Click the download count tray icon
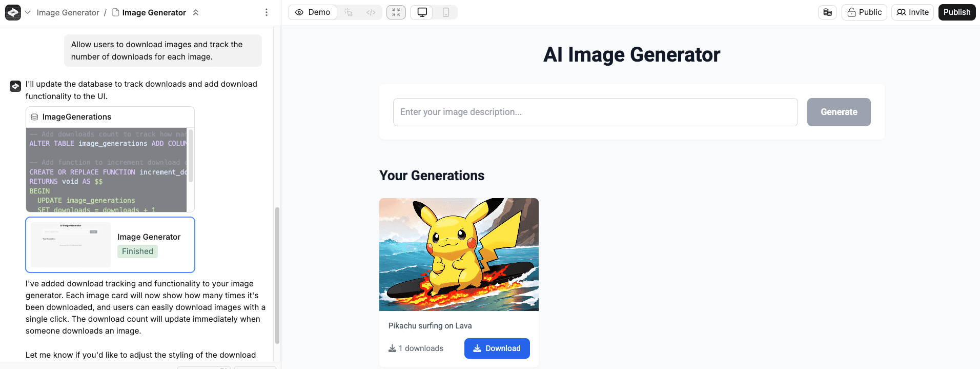The height and width of the screenshot is (369, 980). click(x=392, y=348)
